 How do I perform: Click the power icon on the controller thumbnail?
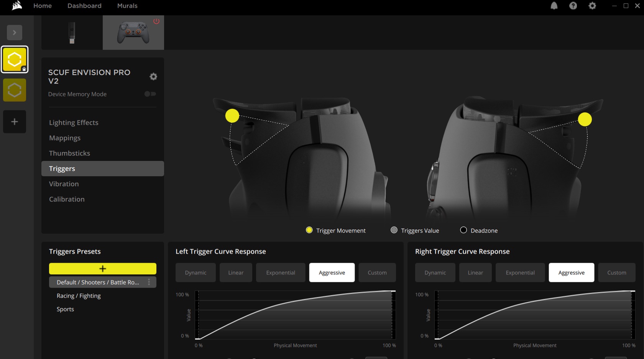156,21
